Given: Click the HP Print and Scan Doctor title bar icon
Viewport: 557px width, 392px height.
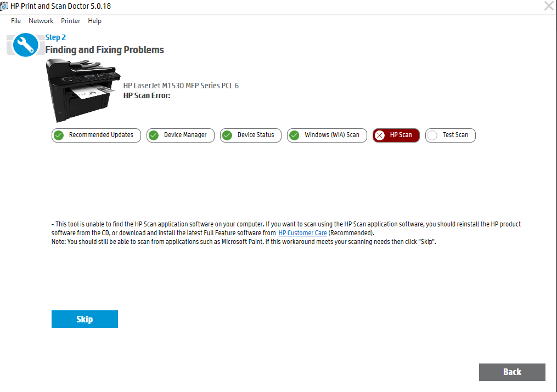Looking at the screenshot, I should pos(6,6).
